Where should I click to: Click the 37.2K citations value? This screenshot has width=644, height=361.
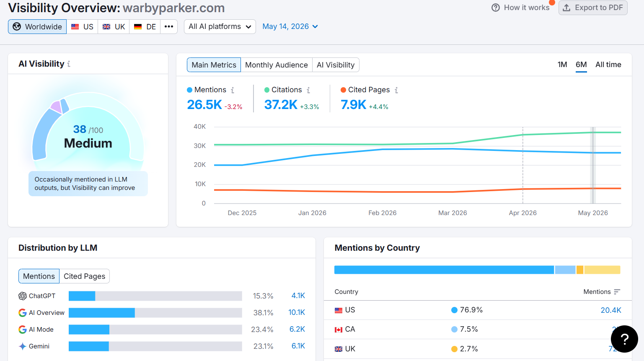tap(281, 104)
